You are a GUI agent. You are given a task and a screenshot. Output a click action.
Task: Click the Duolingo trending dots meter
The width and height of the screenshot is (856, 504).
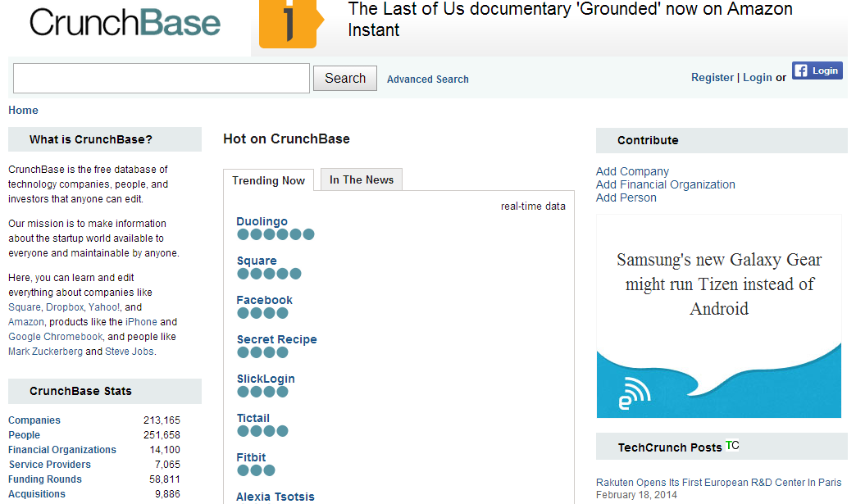pos(275,234)
